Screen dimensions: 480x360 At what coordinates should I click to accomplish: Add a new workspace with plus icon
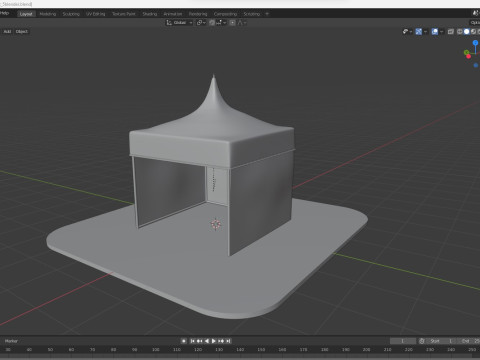click(267, 14)
